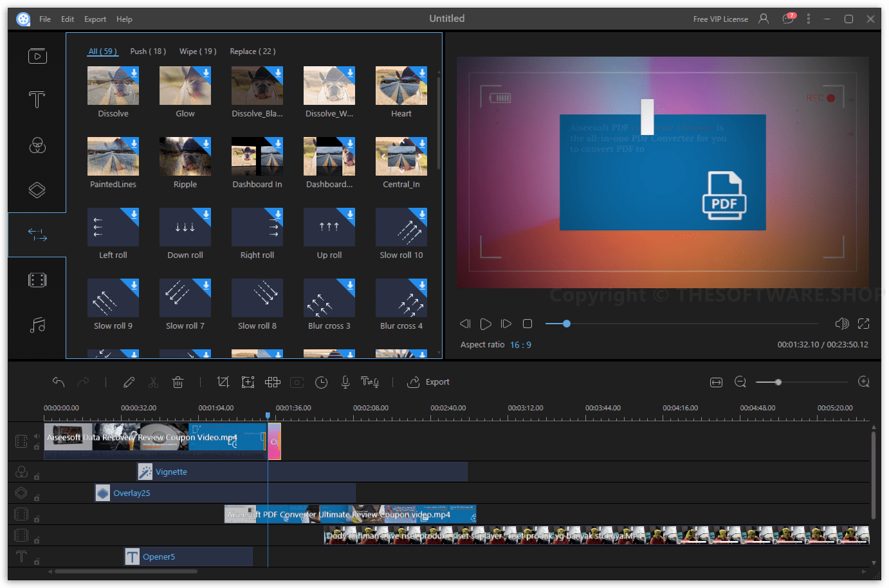Viewport: 889px width, 588px height.
Task: Open the Export menu in the menu bar
Action: click(x=95, y=19)
